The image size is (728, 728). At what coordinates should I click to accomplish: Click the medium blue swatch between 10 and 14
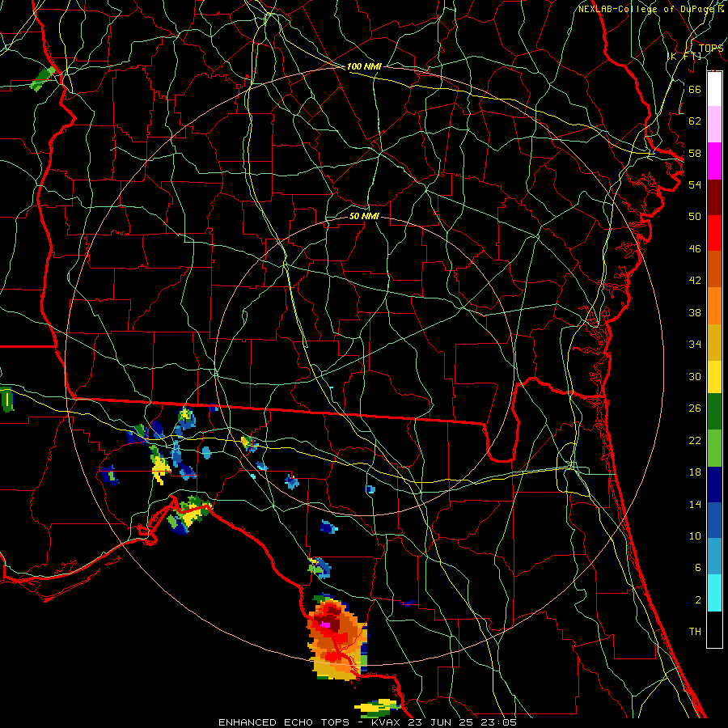(714, 520)
